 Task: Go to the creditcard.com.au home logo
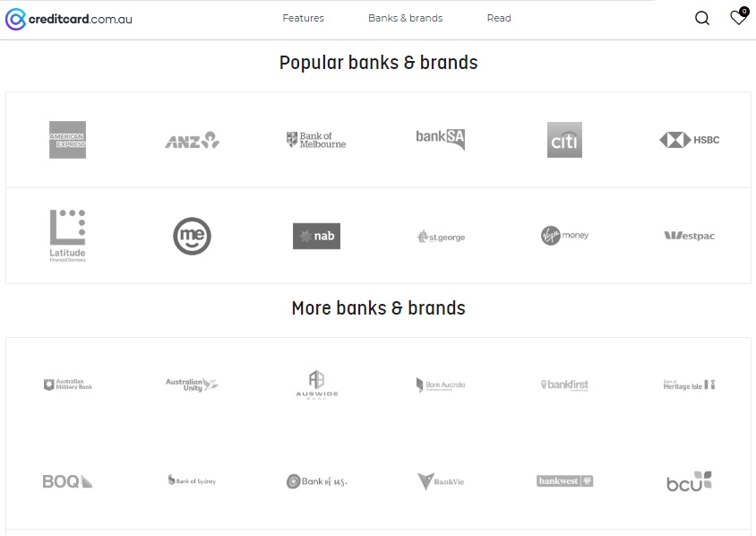point(68,20)
